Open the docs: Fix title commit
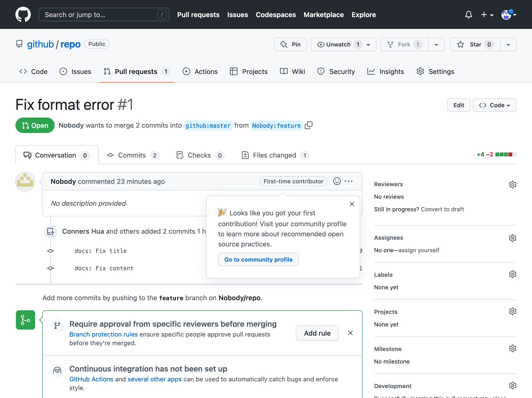 (101, 251)
